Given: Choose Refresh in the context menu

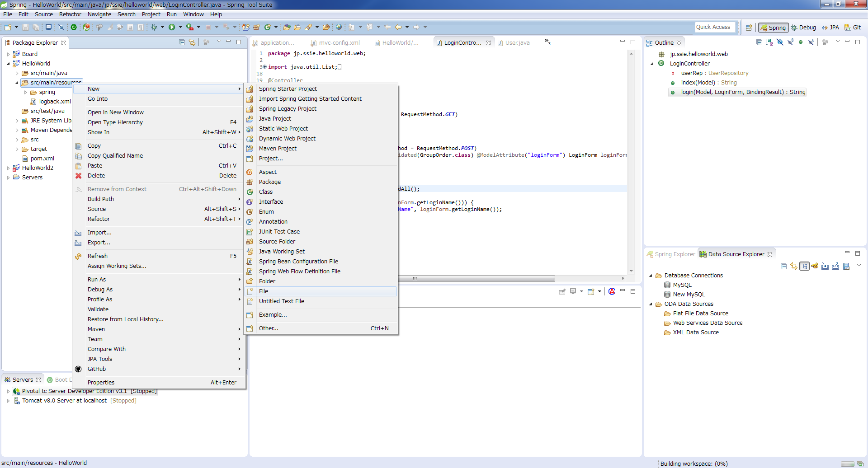Looking at the screenshot, I should [98, 256].
